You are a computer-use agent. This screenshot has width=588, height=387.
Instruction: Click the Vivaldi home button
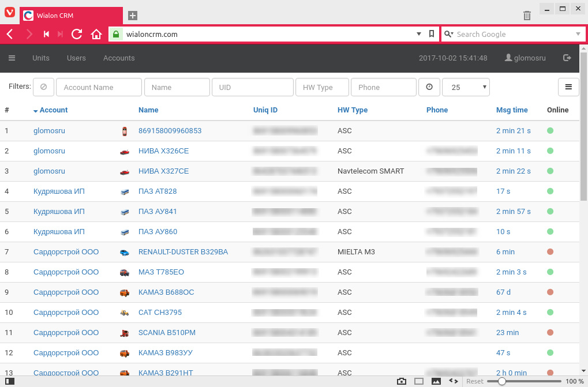click(x=96, y=35)
